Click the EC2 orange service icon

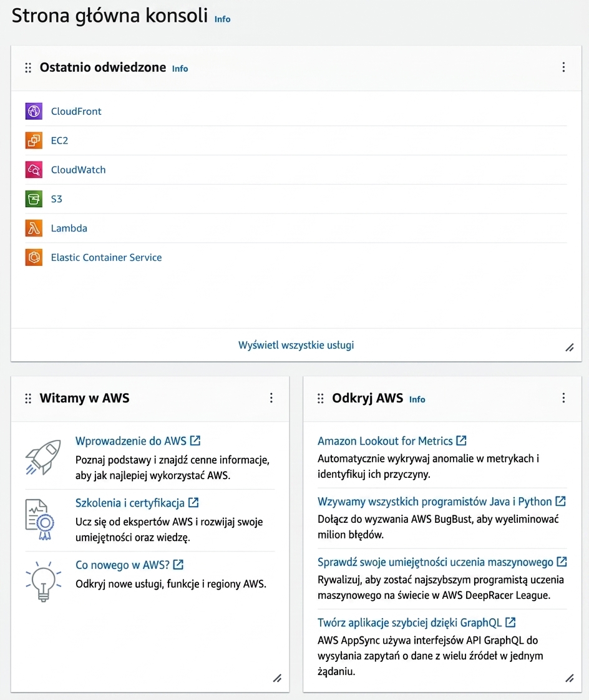coord(34,140)
